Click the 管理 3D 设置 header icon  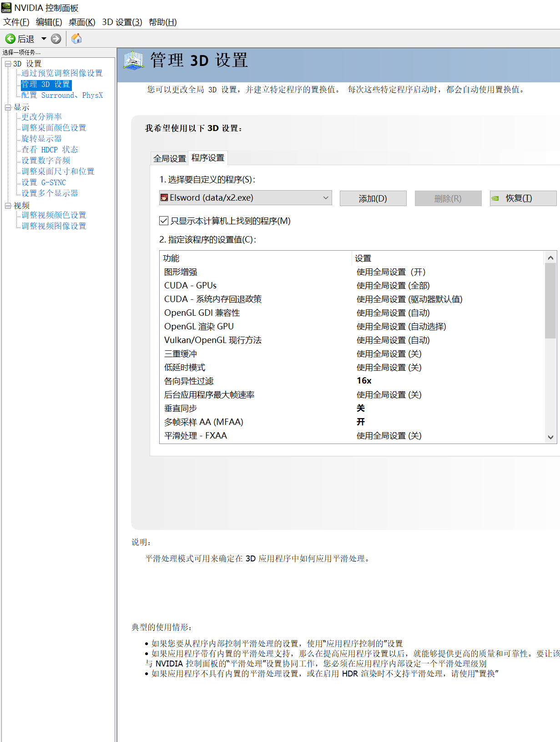coord(133,61)
